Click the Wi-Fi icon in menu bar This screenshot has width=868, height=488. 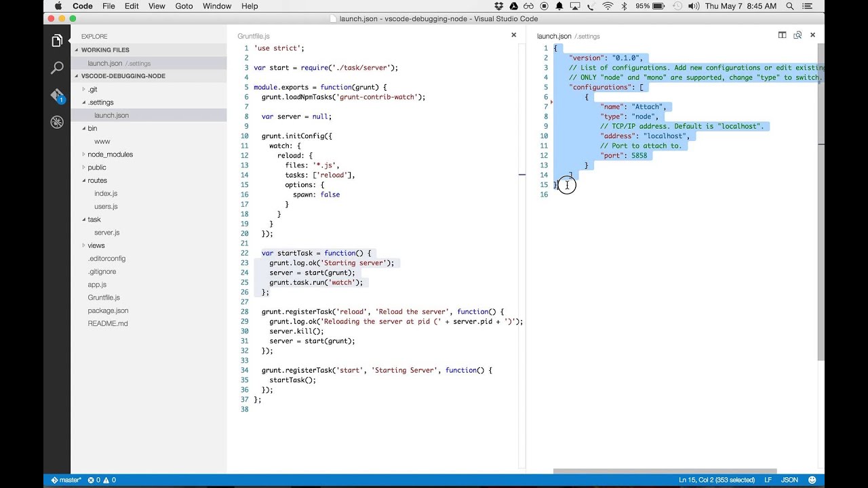point(607,6)
